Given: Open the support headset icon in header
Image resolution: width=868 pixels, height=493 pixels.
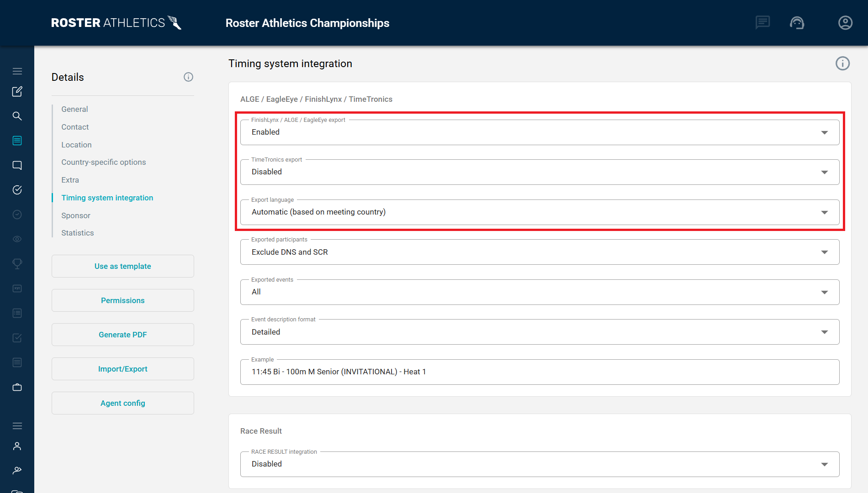Looking at the screenshot, I should point(797,23).
